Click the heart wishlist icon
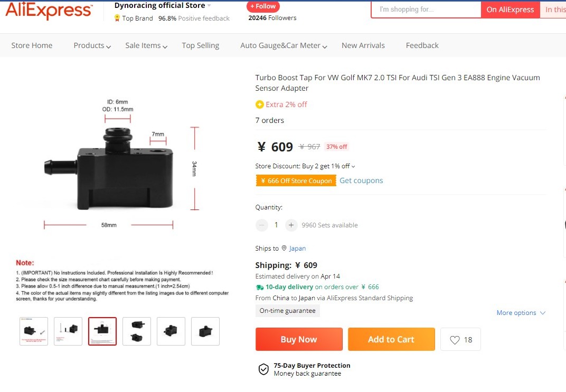This screenshot has width=566, height=392. [455, 340]
